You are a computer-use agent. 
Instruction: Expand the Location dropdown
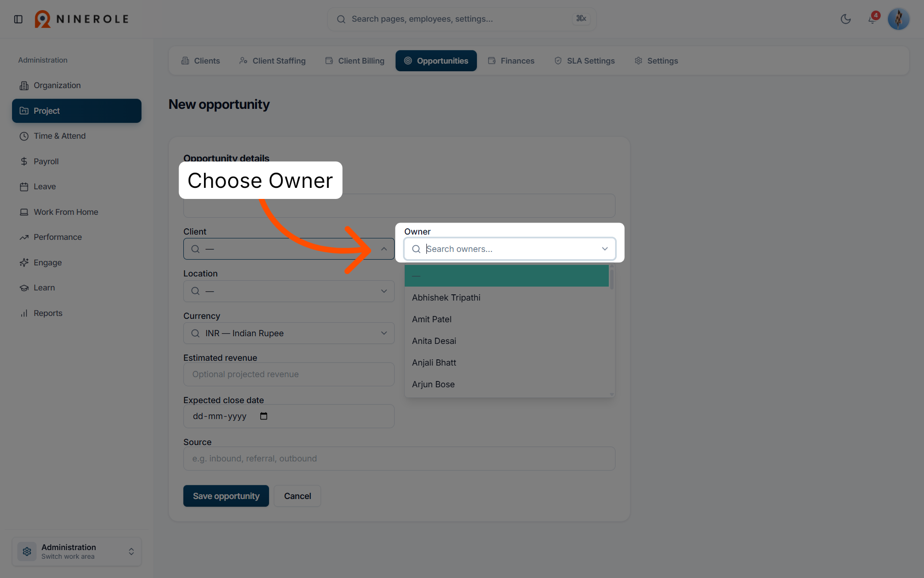(289, 291)
